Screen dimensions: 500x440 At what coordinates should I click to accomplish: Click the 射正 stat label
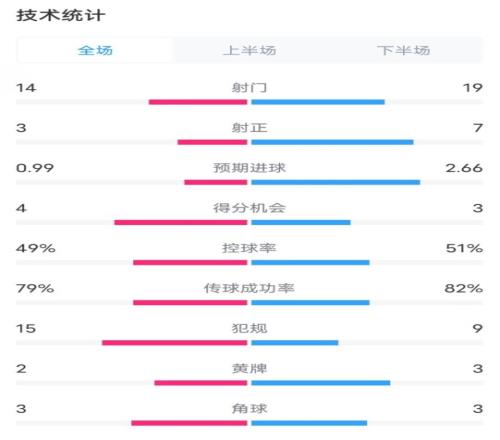(249, 128)
